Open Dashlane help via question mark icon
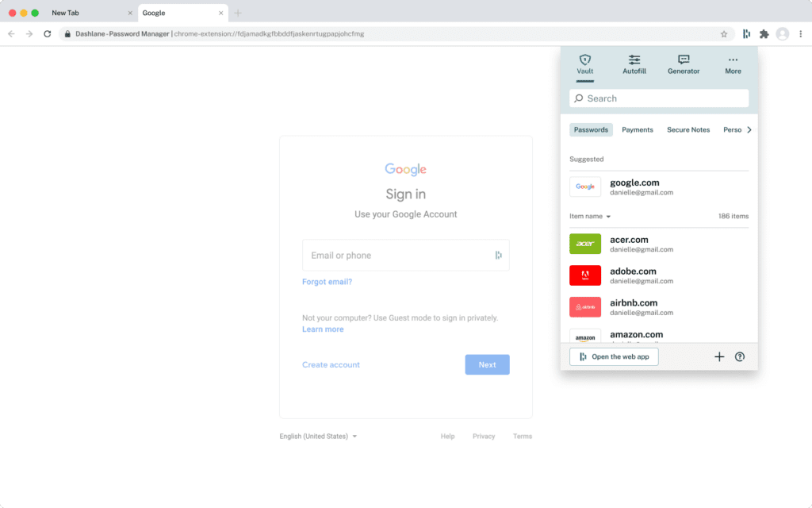The height and width of the screenshot is (508, 812). click(x=739, y=356)
